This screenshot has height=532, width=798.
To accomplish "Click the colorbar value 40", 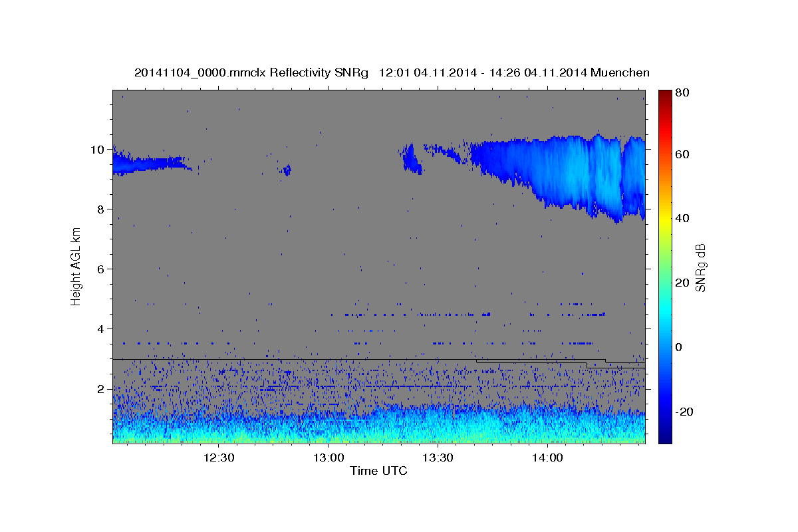I will tap(682, 219).
